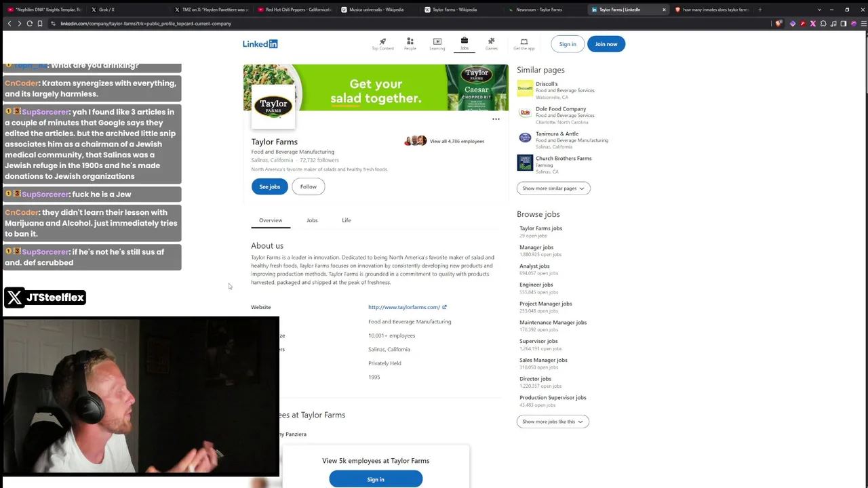Follow the Taylor Farms page
This screenshot has height=488, width=868.
point(309,187)
